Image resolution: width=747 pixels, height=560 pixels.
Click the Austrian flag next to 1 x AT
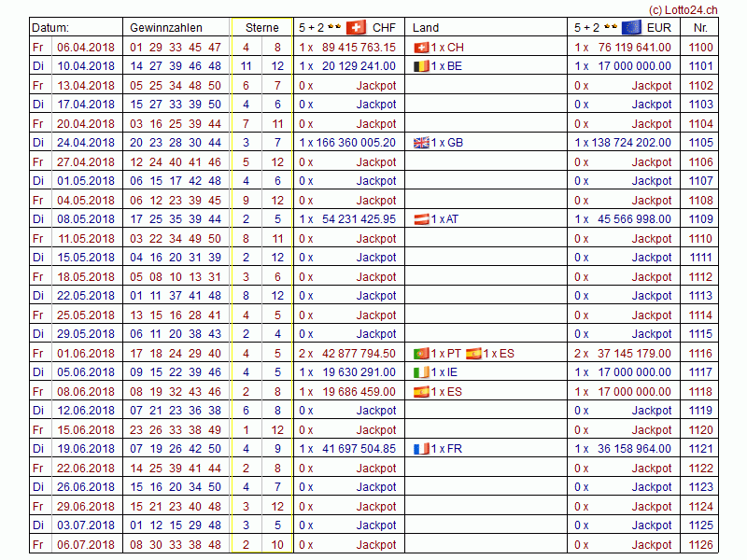420,219
